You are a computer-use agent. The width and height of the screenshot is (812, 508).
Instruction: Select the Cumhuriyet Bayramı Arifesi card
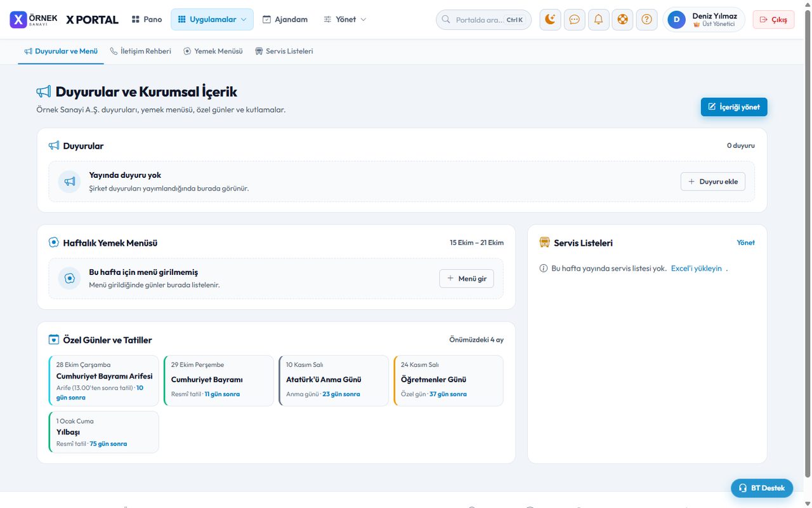point(103,380)
